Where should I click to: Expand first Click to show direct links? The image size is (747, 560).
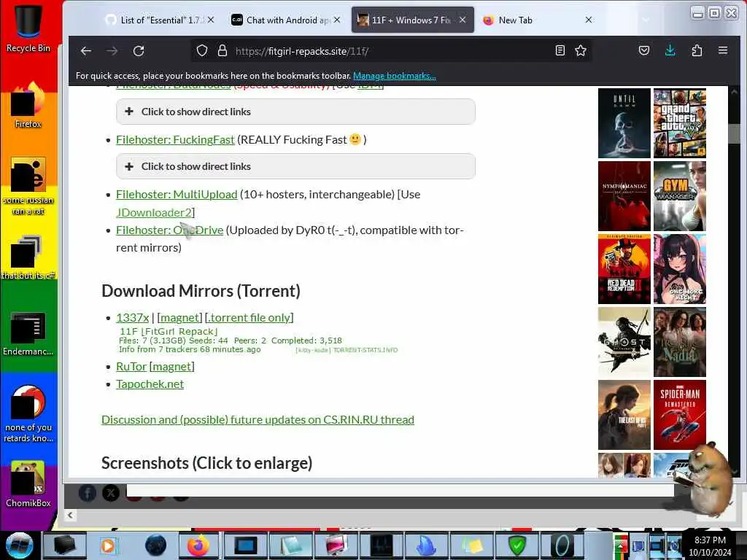[295, 112]
